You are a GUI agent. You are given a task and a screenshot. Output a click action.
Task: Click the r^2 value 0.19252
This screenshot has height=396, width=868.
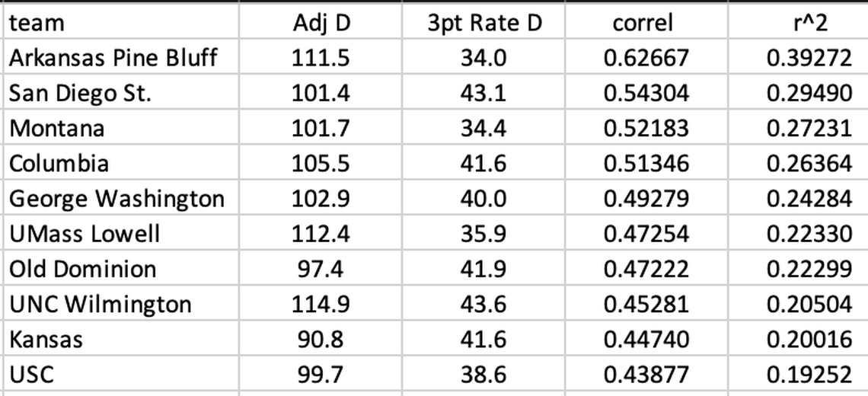809,374
